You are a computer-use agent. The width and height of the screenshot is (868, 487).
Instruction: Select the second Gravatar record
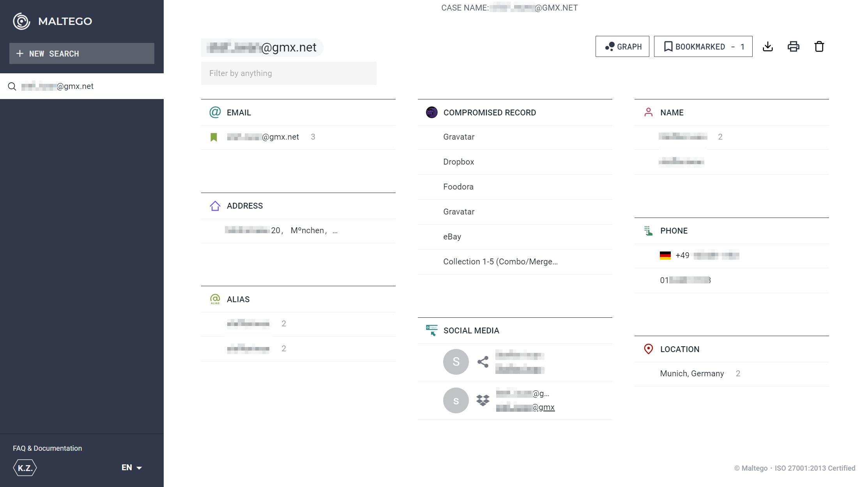(x=515, y=212)
